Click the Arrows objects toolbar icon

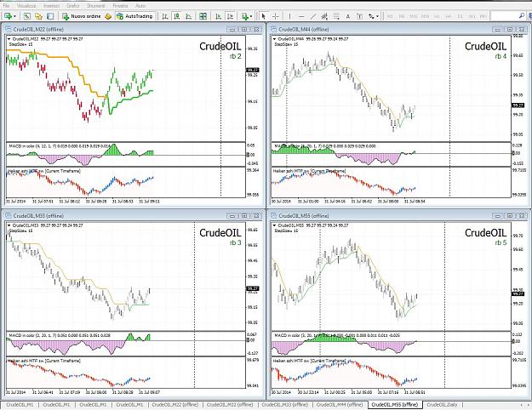point(371,16)
